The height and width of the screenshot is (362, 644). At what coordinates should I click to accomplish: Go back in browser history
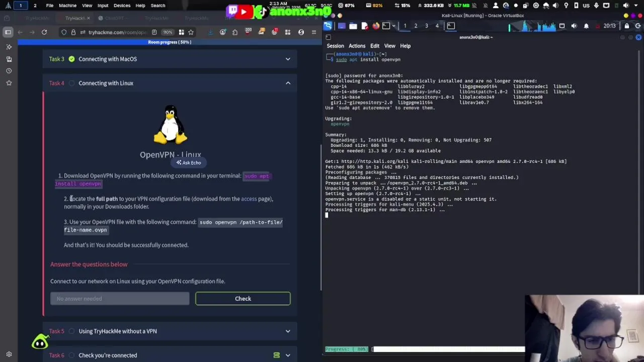20,32
